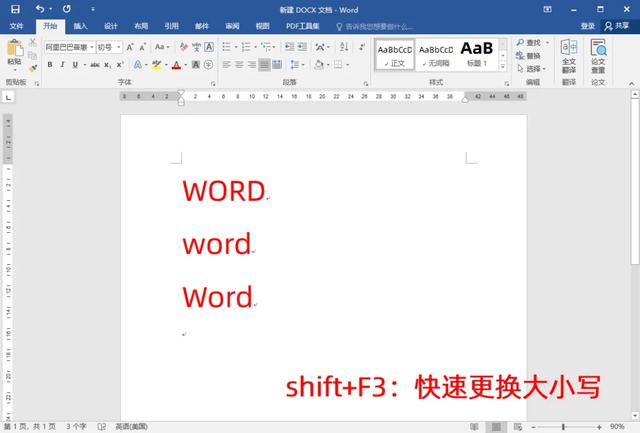Click the proofing book icon in status bar
The height and width of the screenshot is (433, 640).
point(102,426)
